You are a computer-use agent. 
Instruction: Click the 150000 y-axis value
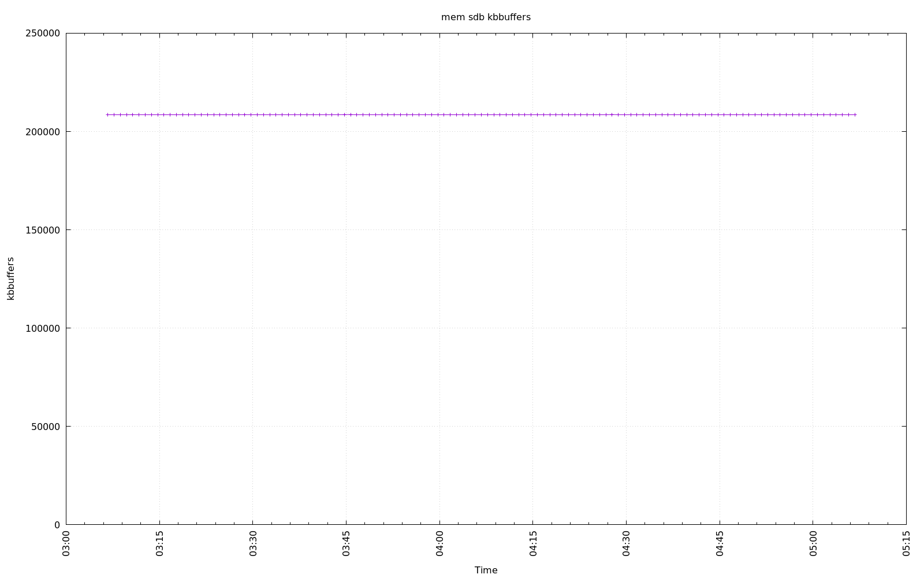43,230
